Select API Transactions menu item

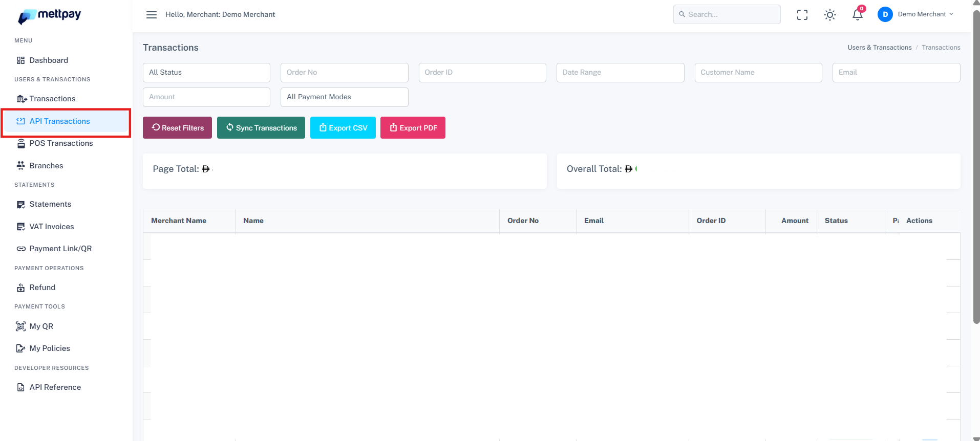pos(67,121)
